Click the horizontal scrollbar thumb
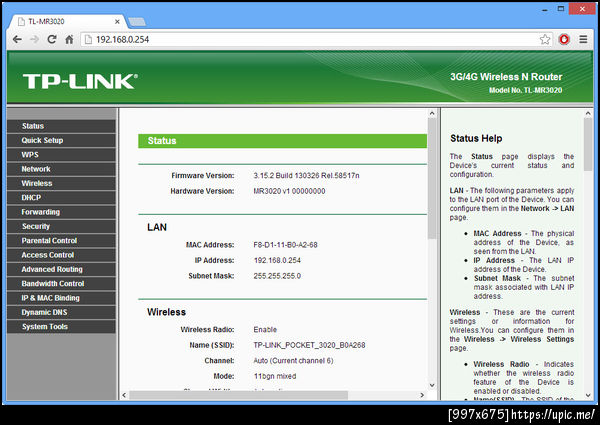The width and height of the screenshot is (600, 425). (x=238, y=395)
